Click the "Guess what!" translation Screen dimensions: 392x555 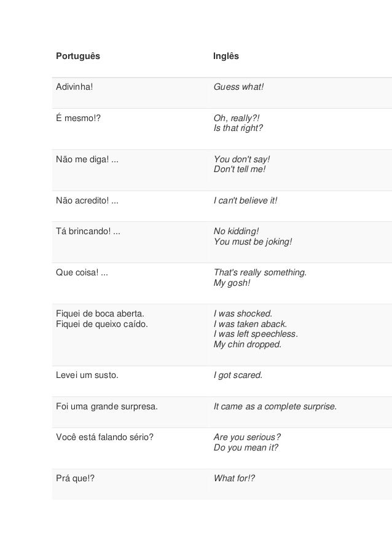pos(238,87)
